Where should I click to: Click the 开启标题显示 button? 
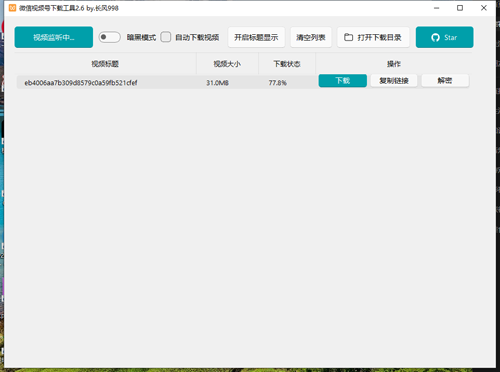click(256, 37)
